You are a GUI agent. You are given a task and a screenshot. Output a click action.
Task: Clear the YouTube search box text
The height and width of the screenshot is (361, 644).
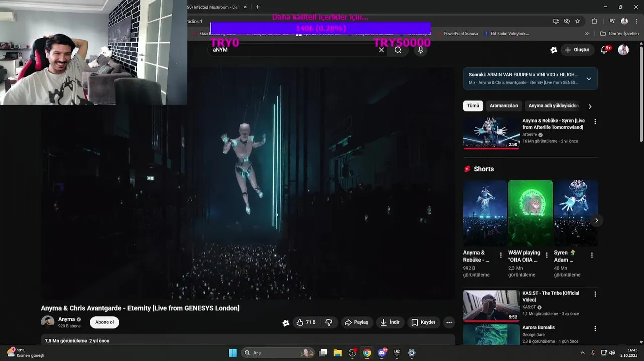click(x=381, y=50)
